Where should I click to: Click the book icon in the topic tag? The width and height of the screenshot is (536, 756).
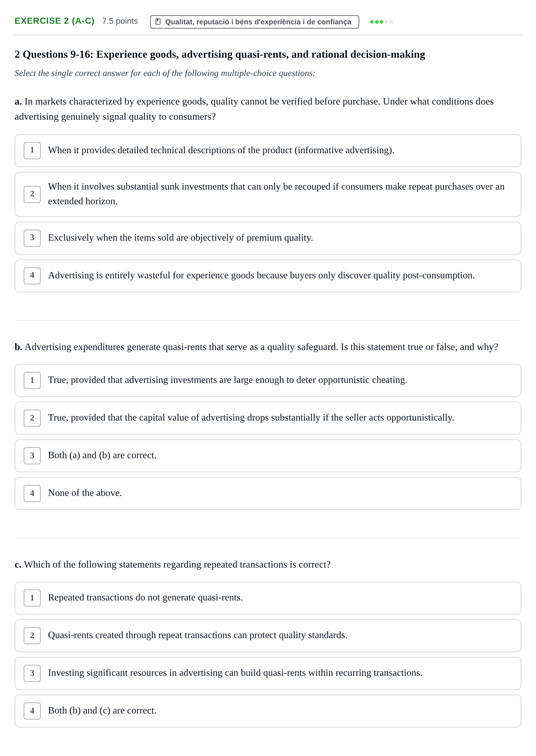point(158,22)
